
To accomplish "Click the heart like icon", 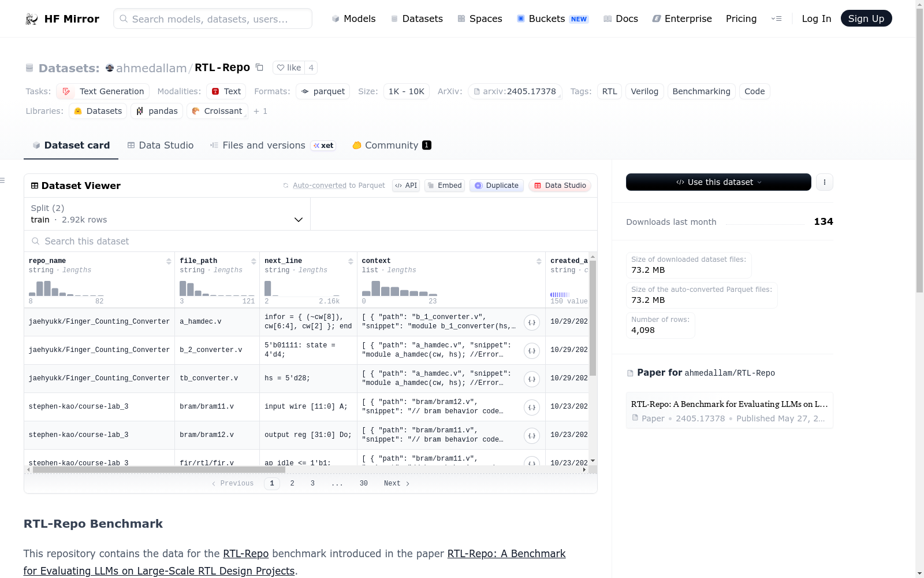I will (x=281, y=68).
